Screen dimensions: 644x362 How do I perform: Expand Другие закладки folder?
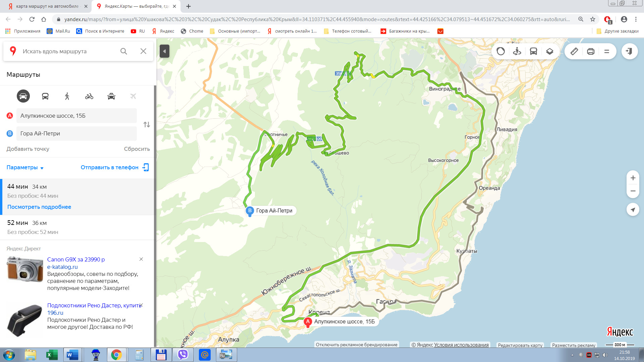[x=618, y=31]
